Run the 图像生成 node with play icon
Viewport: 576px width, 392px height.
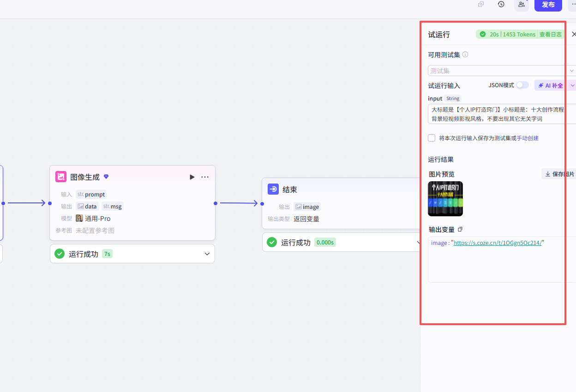192,177
